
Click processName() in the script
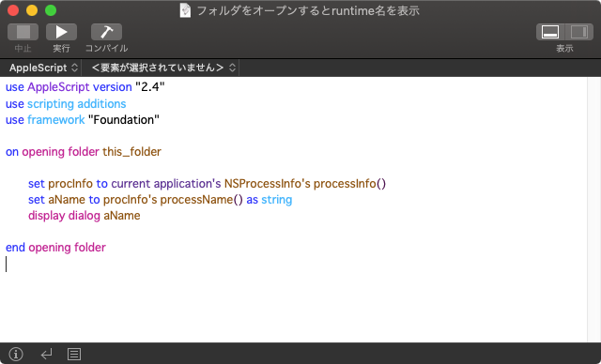click(x=201, y=200)
